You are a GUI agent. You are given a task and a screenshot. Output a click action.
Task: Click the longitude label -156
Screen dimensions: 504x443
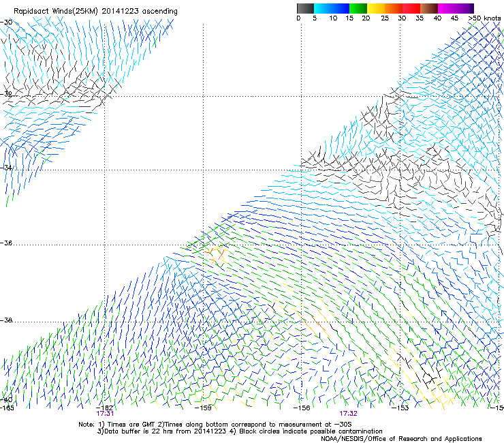(302, 408)
